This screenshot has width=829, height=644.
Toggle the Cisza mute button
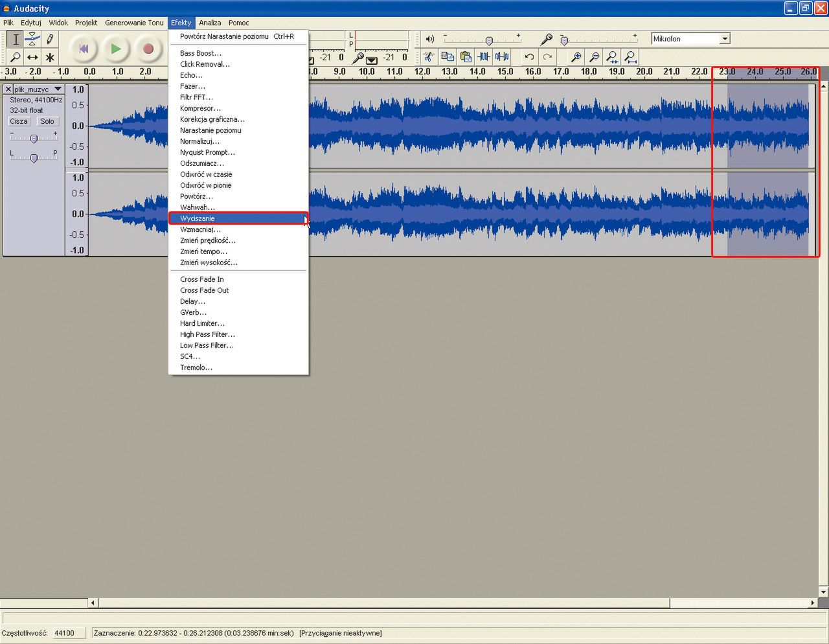[19, 121]
